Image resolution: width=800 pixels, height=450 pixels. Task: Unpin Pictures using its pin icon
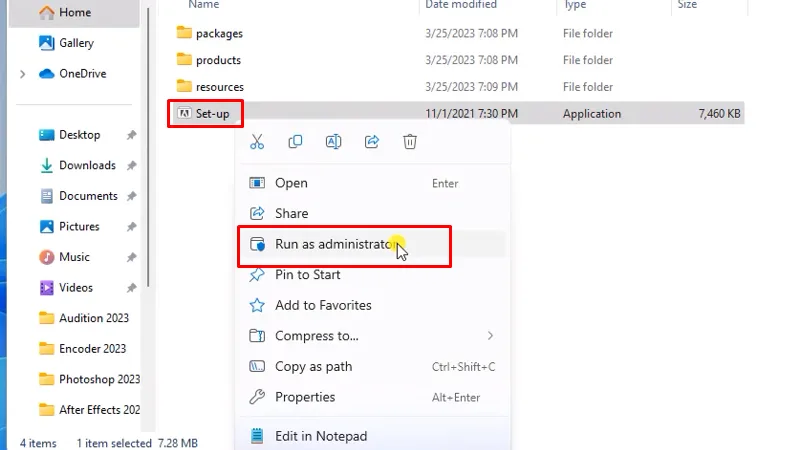coord(132,227)
